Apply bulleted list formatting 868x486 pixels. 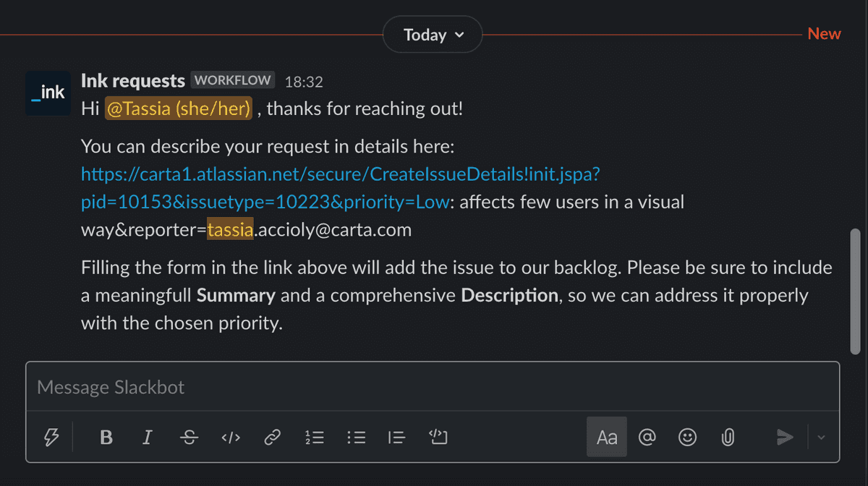tap(356, 437)
